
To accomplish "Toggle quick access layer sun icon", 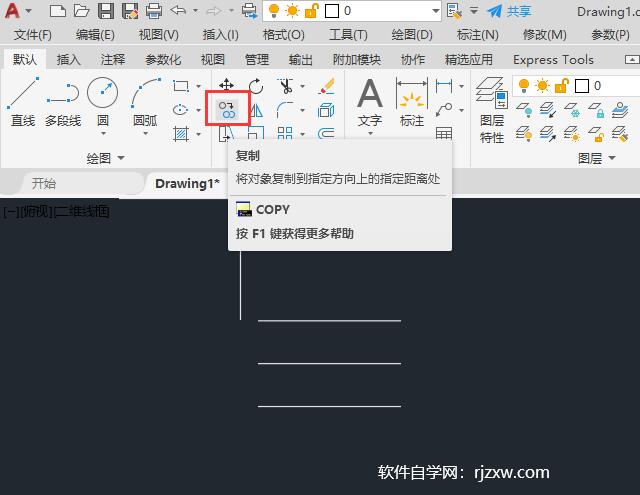I will [292, 11].
